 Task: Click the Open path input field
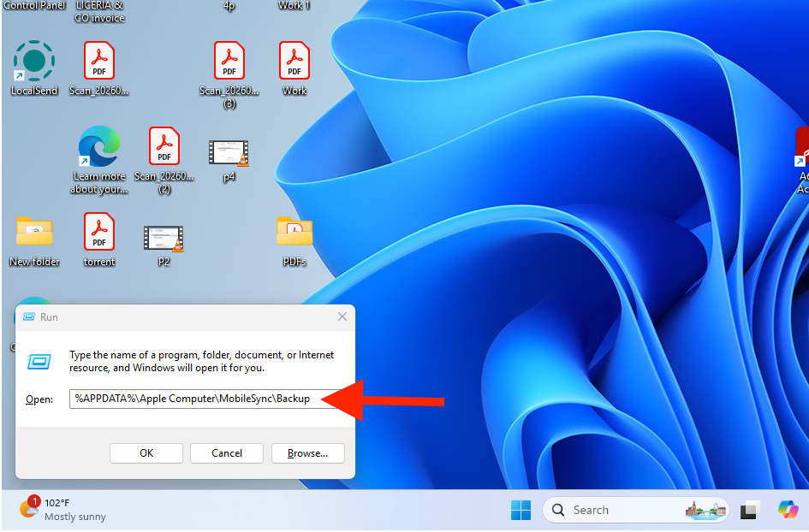206,399
